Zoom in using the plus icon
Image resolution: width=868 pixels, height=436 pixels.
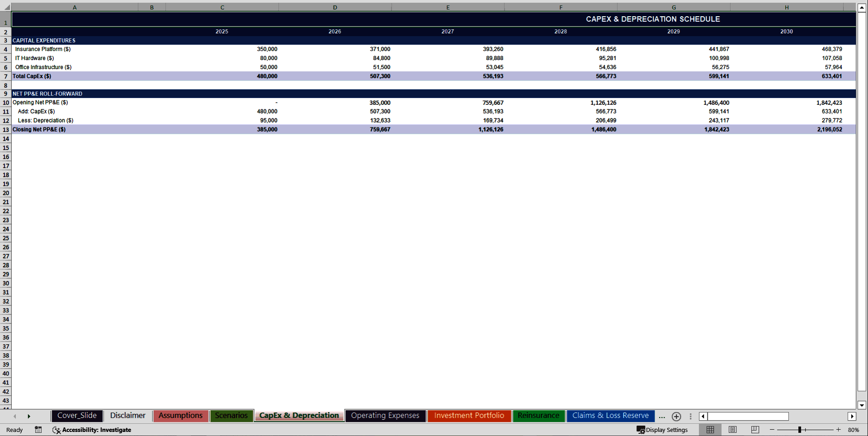tap(839, 430)
